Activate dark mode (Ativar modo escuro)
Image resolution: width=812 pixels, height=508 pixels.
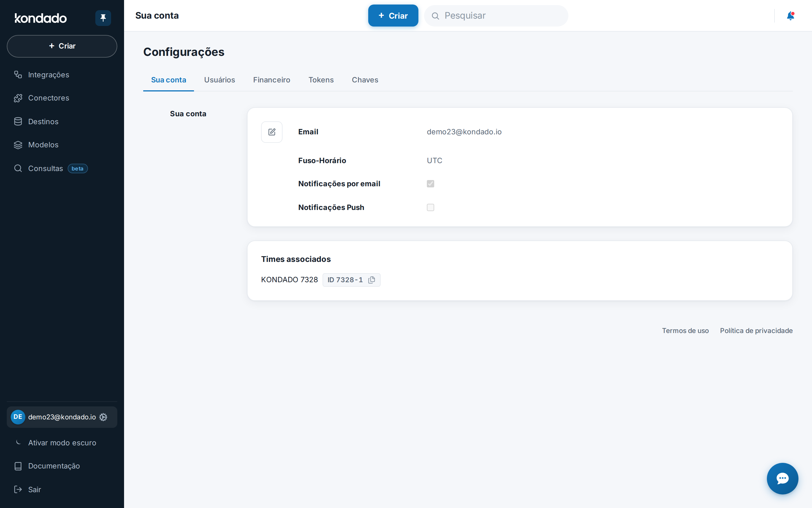point(62,443)
